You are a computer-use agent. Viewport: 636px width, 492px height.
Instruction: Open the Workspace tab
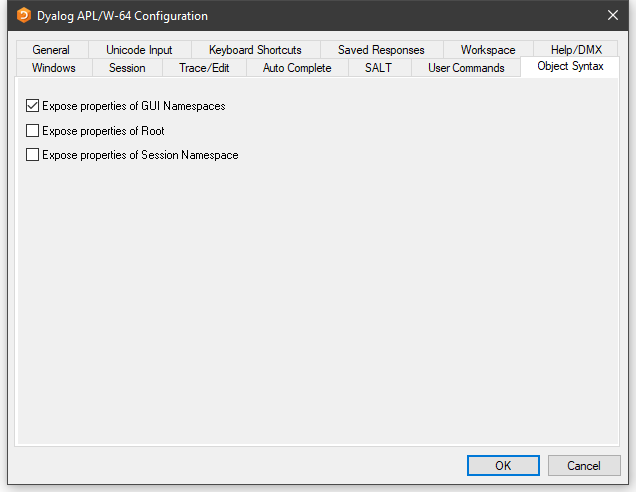[488, 50]
